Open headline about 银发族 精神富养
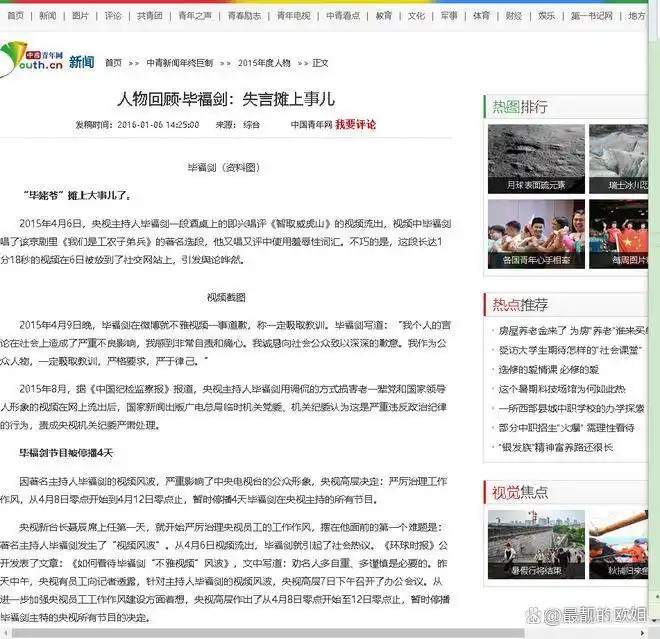This screenshot has width=660, height=639. click(555, 447)
